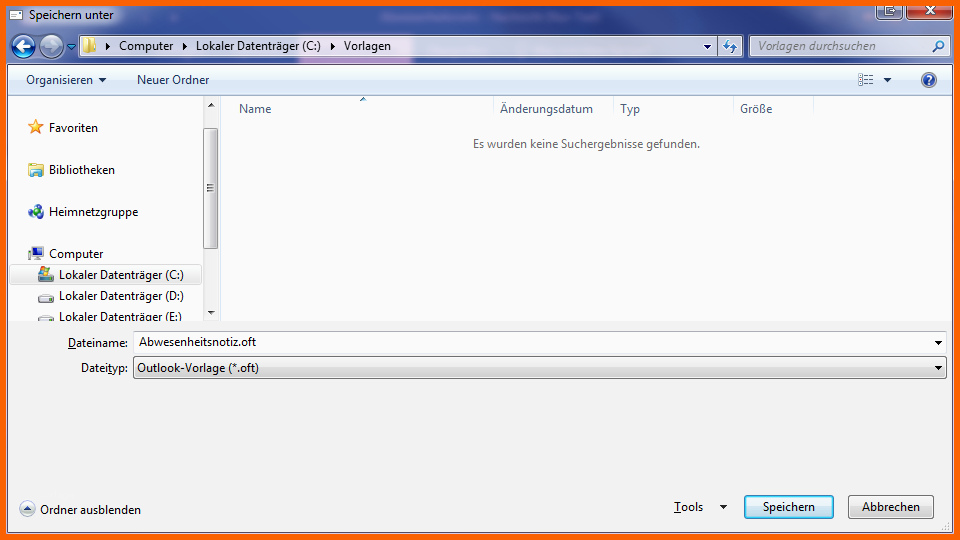Sort files by the Änderungsdatum column
Image resolution: width=960 pixels, height=540 pixels.
(x=546, y=109)
